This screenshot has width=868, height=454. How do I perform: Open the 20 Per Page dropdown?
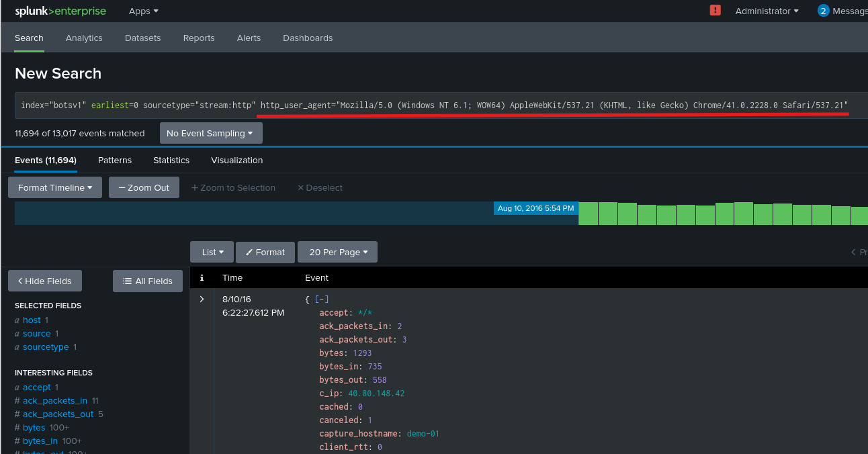click(x=338, y=252)
